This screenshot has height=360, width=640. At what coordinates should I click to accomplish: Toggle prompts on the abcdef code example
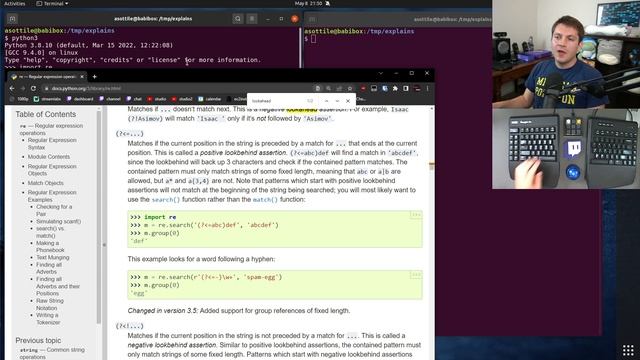pyautogui.click(x=416, y=215)
